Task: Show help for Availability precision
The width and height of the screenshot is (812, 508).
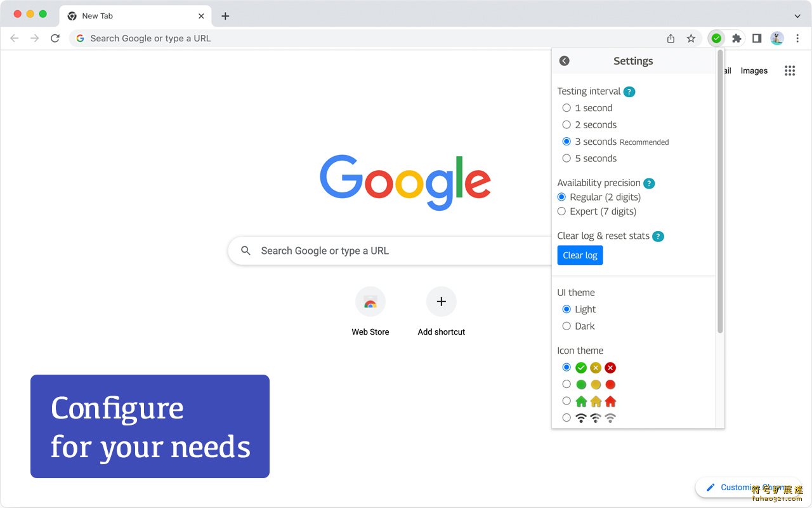Action: [648, 183]
